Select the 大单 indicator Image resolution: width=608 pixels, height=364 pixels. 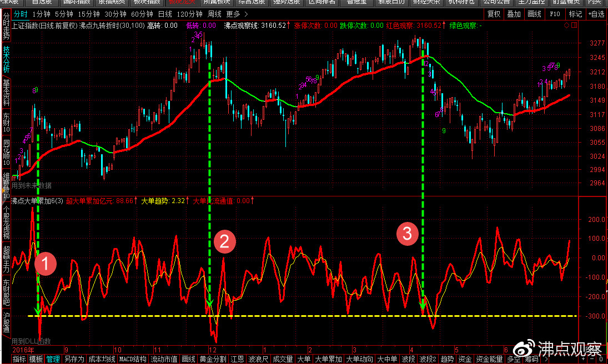304,360
